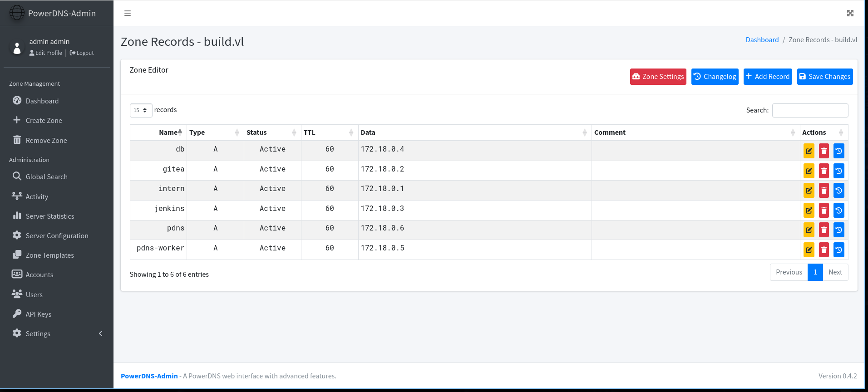This screenshot has height=392, width=868.
Task: Open Activity in the sidebar
Action: (x=57, y=196)
